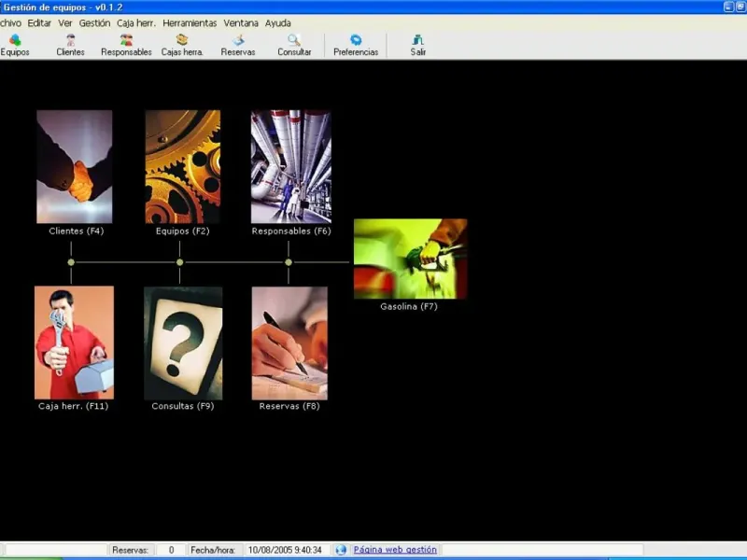747x560 pixels.
Task: Follow the Página web gestión link
Action: point(394,551)
